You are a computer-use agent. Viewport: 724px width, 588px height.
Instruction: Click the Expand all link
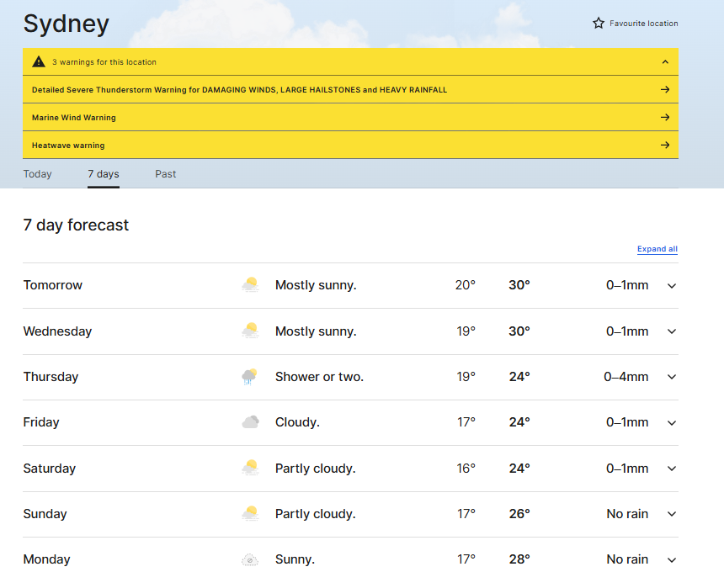[x=657, y=249]
